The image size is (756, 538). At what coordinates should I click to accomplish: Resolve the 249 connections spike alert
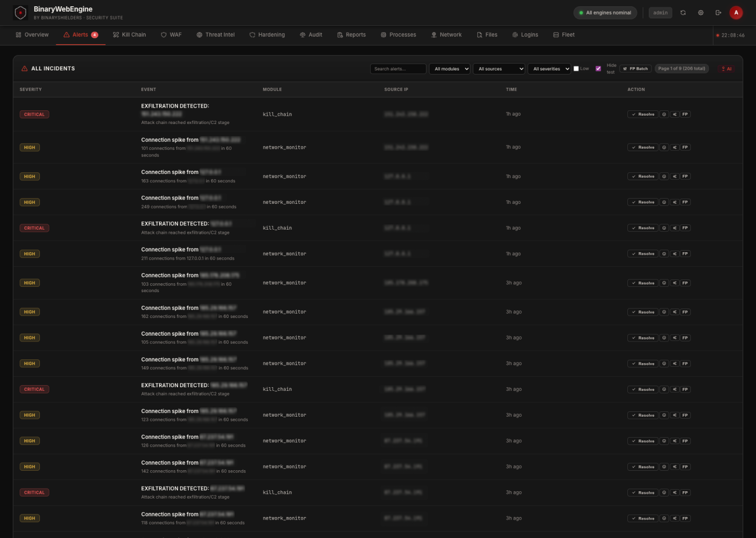click(643, 202)
